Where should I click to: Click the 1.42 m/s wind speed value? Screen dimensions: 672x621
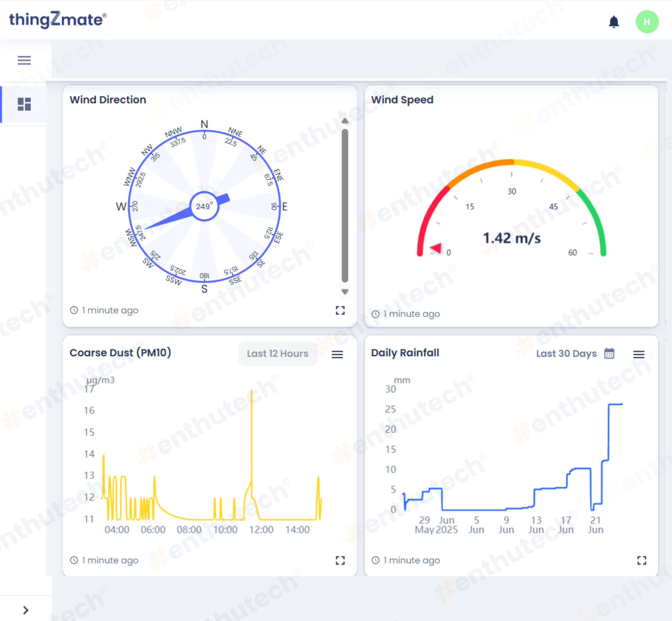pos(512,238)
